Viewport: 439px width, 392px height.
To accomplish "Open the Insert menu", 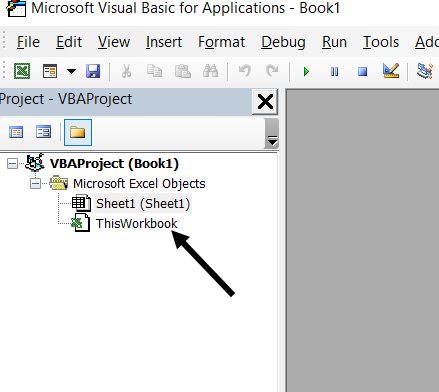I will click(x=164, y=42).
